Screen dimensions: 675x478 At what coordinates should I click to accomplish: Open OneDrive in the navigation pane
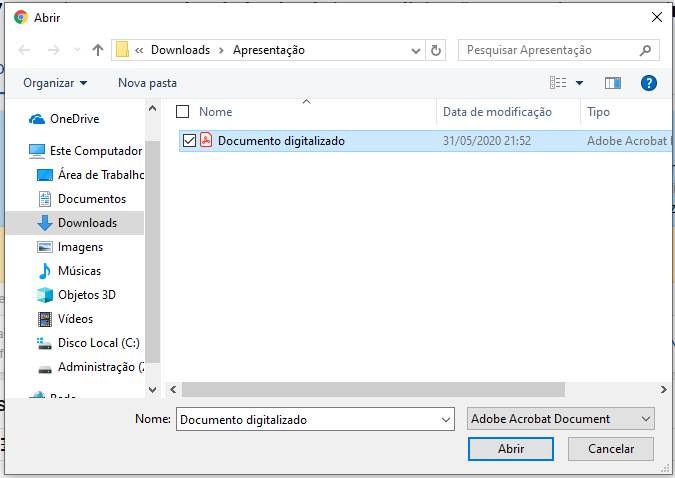point(74,119)
